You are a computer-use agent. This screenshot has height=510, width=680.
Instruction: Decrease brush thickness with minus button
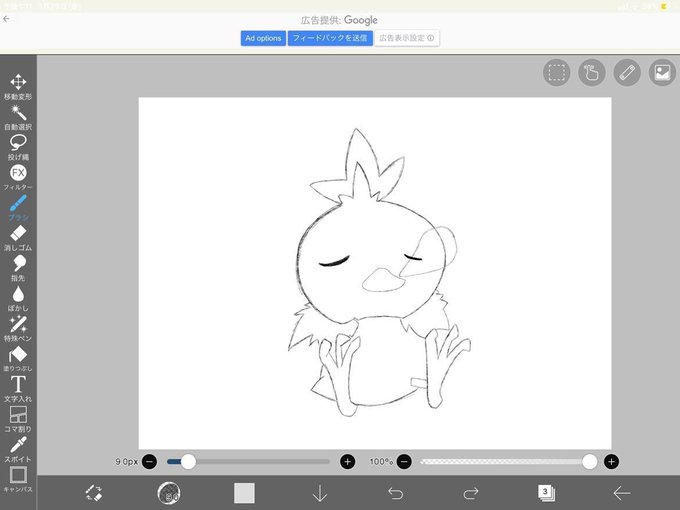coord(150,461)
